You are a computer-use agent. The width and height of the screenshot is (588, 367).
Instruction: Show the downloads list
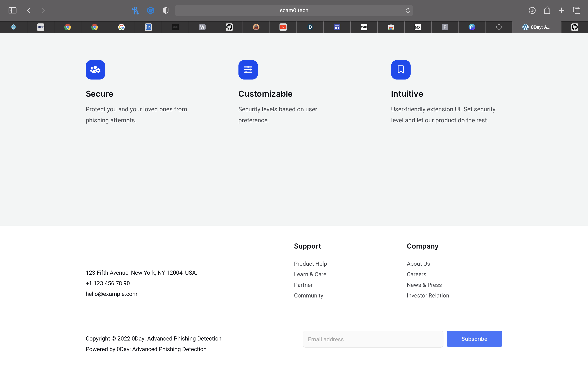coord(532,10)
